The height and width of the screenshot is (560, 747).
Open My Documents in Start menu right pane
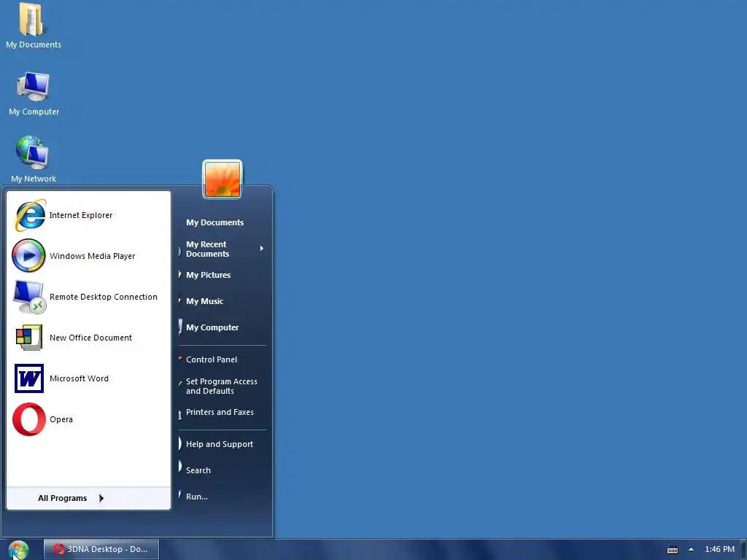(215, 222)
